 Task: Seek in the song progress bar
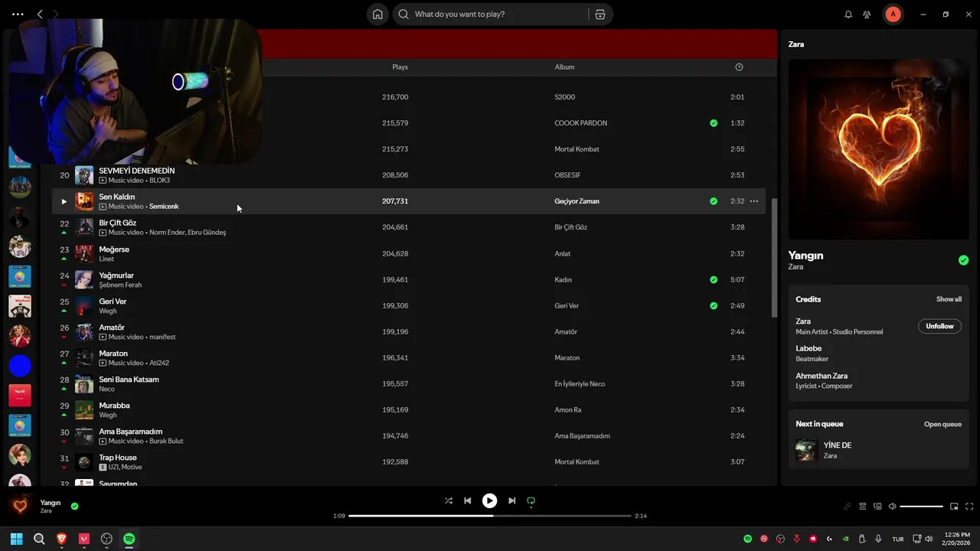point(490,516)
